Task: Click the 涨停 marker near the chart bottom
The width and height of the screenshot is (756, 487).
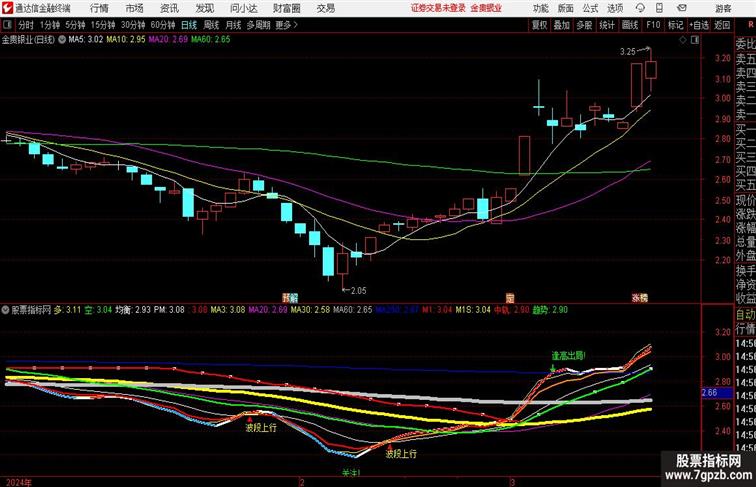Action: (640, 298)
